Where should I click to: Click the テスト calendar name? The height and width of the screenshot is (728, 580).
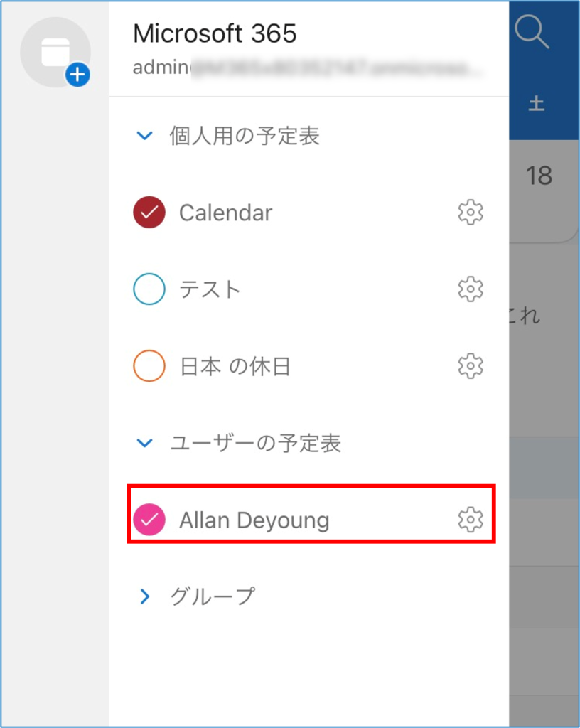[210, 289]
